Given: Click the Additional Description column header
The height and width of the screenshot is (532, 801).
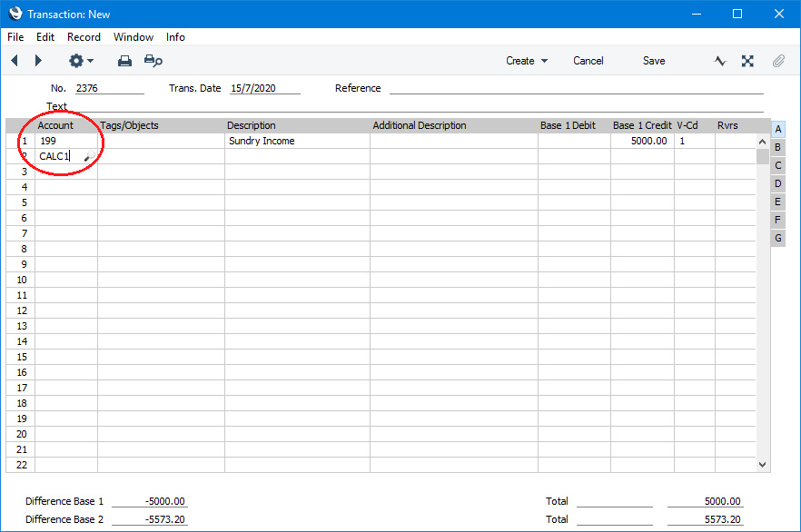Looking at the screenshot, I should [420, 125].
